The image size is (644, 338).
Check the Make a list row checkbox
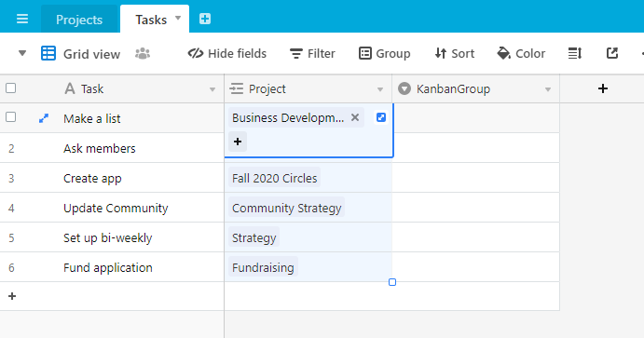point(11,117)
